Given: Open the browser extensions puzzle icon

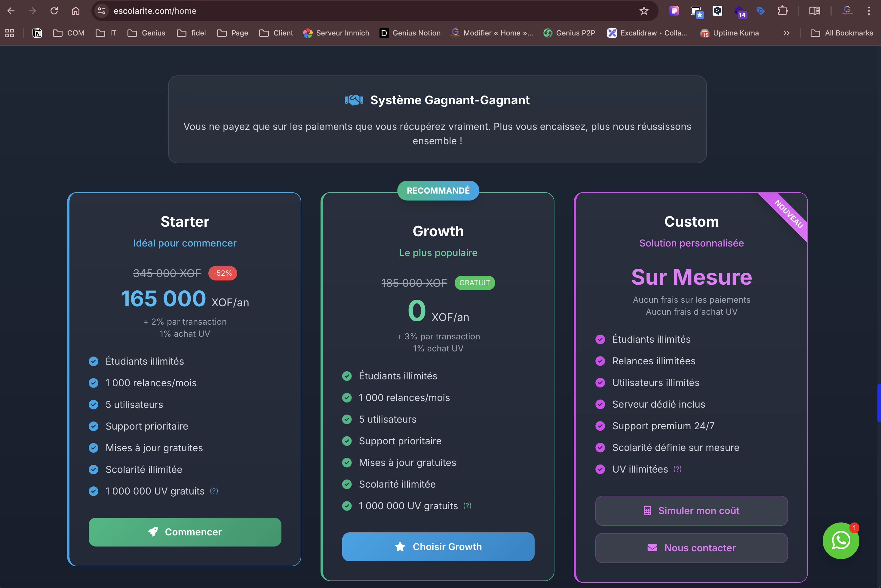Looking at the screenshot, I should [x=782, y=11].
